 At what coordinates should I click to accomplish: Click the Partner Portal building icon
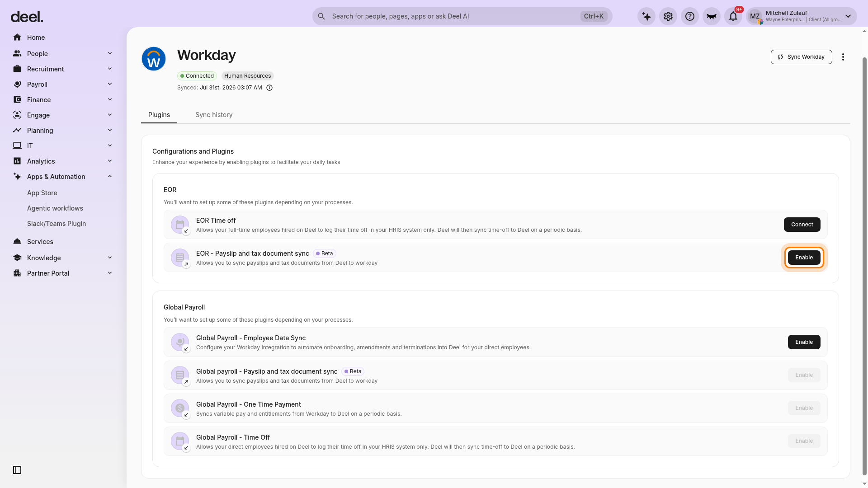(x=17, y=273)
